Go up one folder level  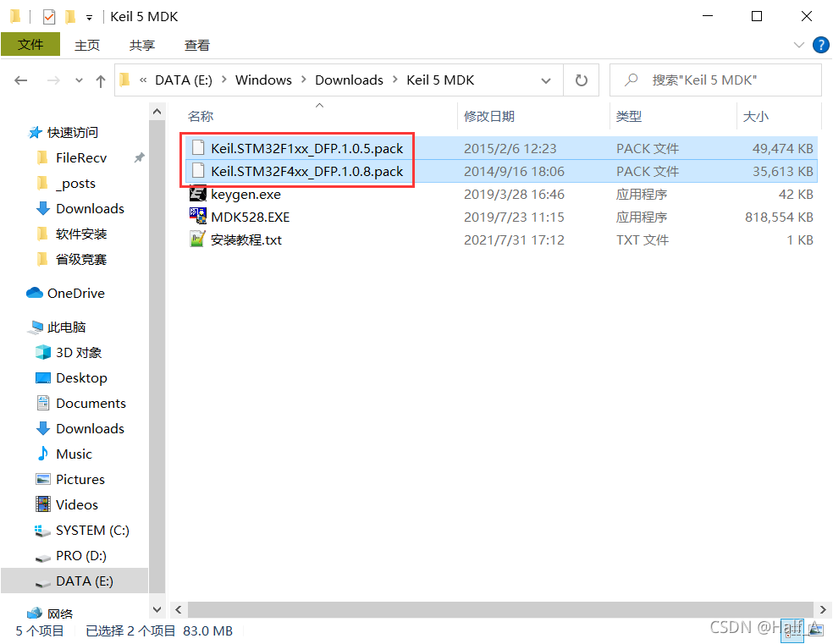pyautogui.click(x=101, y=80)
